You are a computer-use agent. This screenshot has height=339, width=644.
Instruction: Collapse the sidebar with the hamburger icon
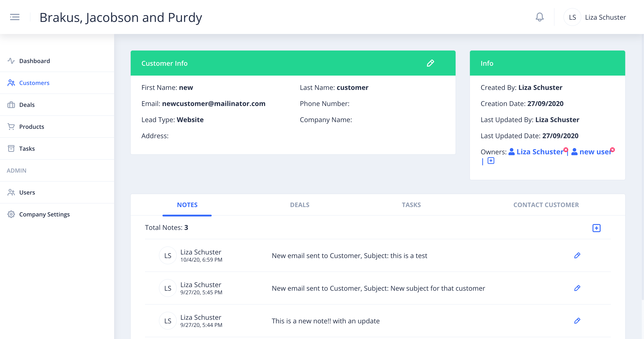(15, 17)
